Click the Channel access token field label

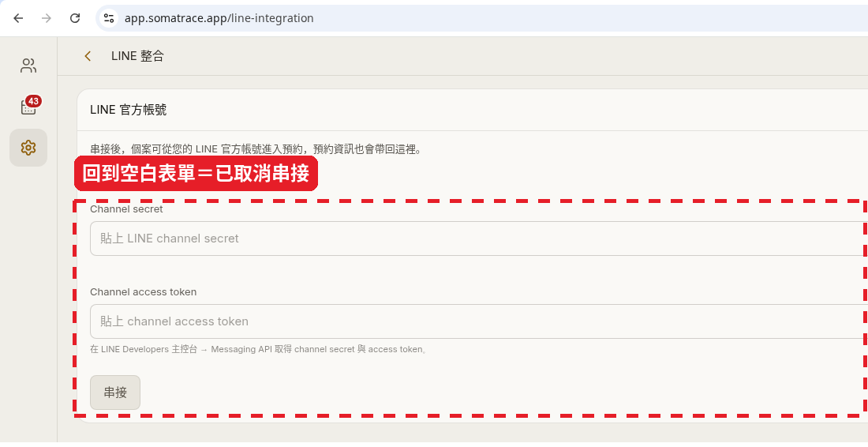pos(144,292)
